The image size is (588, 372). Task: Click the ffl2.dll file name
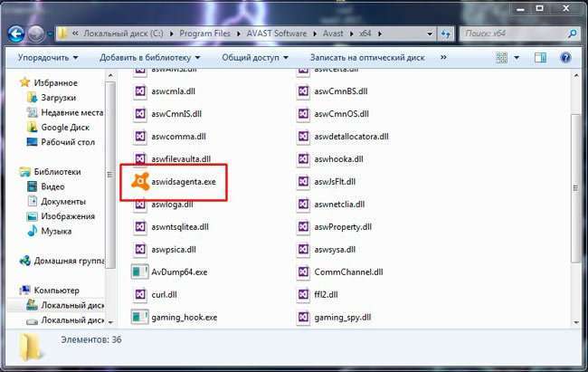(326, 295)
